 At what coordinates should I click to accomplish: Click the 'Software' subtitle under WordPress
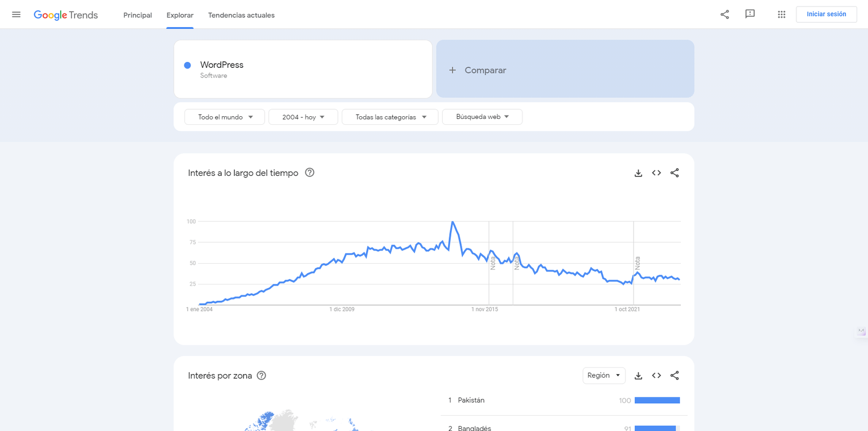coord(214,75)
